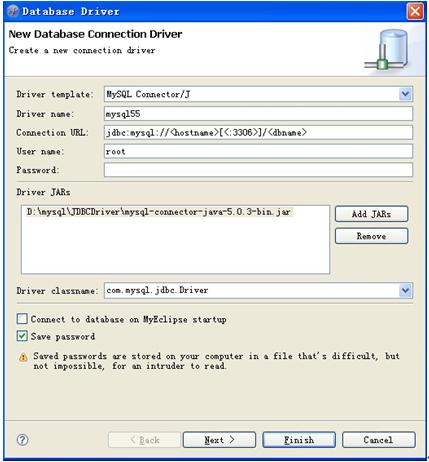Select the mysql-connector-java jar entry in list
The width and height of the screenshot is (429, 462).
tap(159, 212)
